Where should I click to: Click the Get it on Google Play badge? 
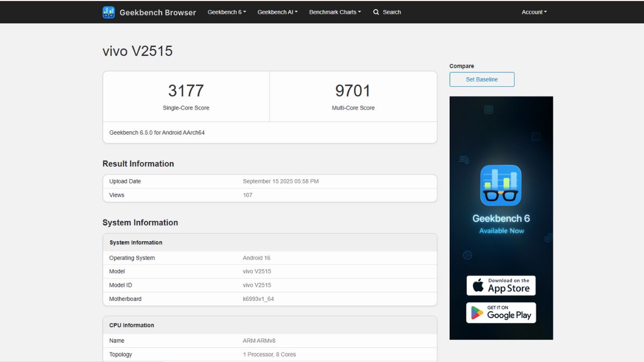point(501,313)
